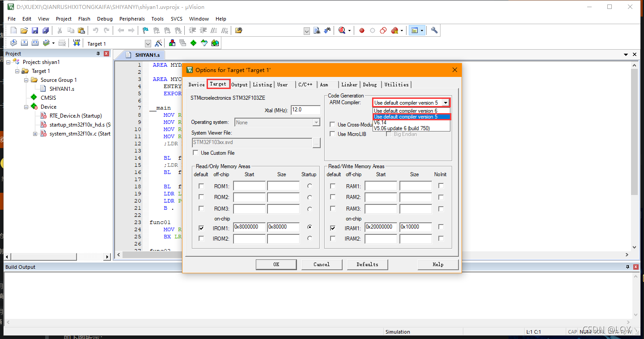Screen dimensions: 644x339
Task: Open the Flash menu
Action: click(84, 19)
